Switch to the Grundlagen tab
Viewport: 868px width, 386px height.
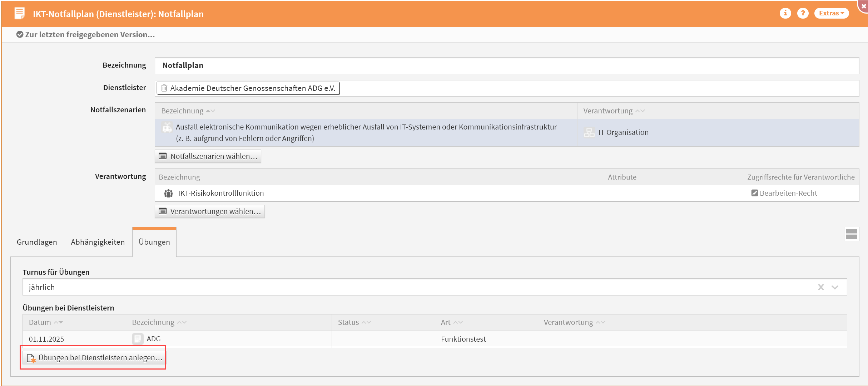point(37,242)
